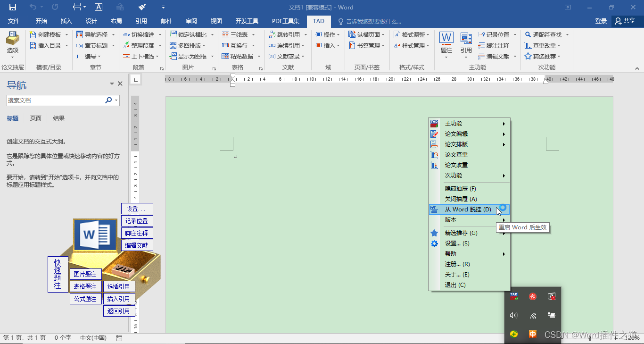Click the 返回引用 floating button
The image size is (644, 344).
point(119,310)
